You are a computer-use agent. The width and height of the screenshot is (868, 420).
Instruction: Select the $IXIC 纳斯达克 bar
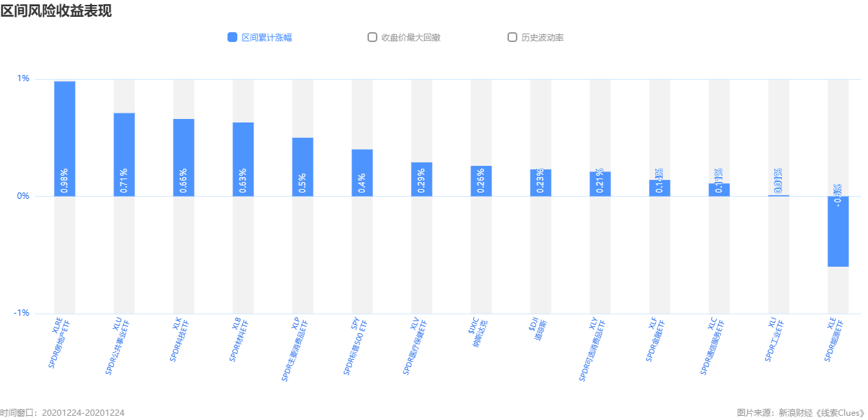pyautogui.click(x=481, y=181)
